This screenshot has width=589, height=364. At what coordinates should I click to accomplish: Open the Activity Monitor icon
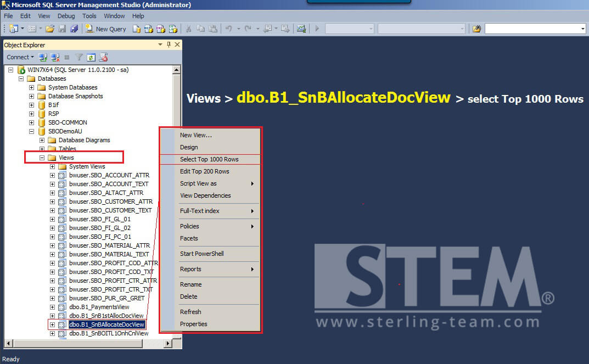pyautogui.click(x=301, y=29)
